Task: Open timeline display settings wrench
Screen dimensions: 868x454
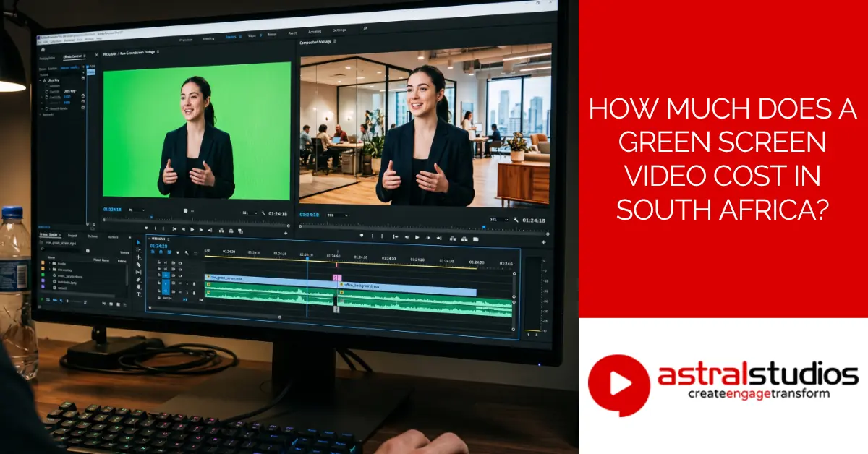Action: pyautogui.click(x=187, y=253)
